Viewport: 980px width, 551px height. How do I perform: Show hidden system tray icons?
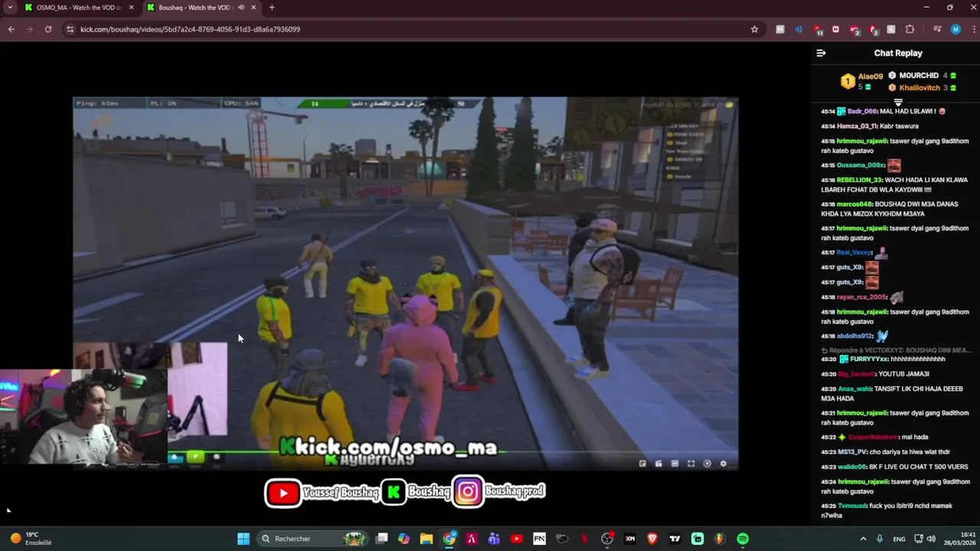click(863, 539)
